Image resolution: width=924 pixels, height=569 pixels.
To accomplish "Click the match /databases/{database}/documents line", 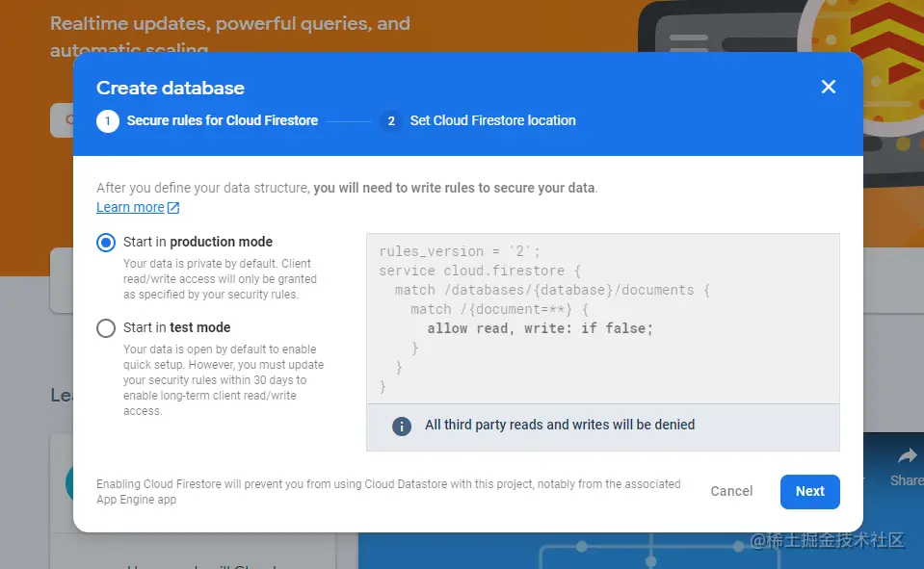I will (x=552, y=291).
